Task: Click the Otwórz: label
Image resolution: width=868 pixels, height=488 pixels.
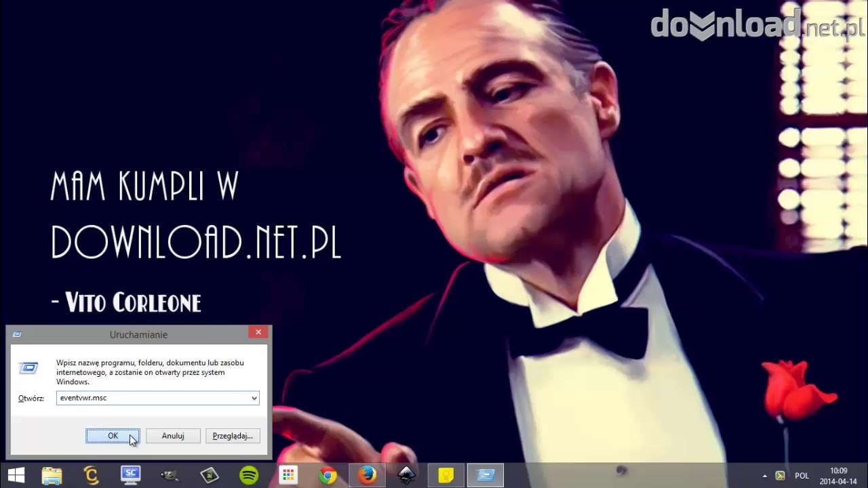Action: pyautogui.click(x=31, y=399)
